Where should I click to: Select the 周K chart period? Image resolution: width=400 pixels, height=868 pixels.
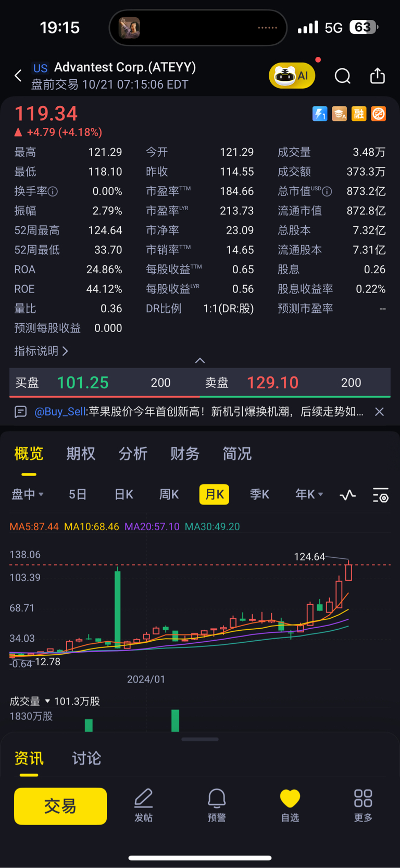tap(169, 494)
